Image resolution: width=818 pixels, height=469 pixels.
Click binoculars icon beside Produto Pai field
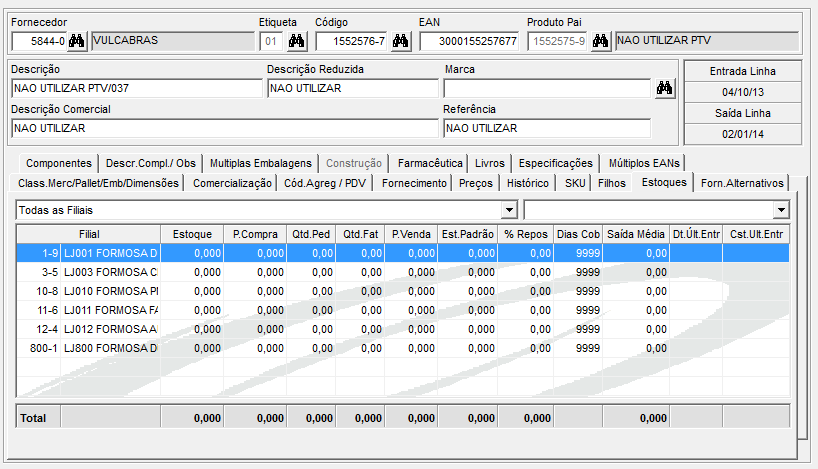(601, 41)
